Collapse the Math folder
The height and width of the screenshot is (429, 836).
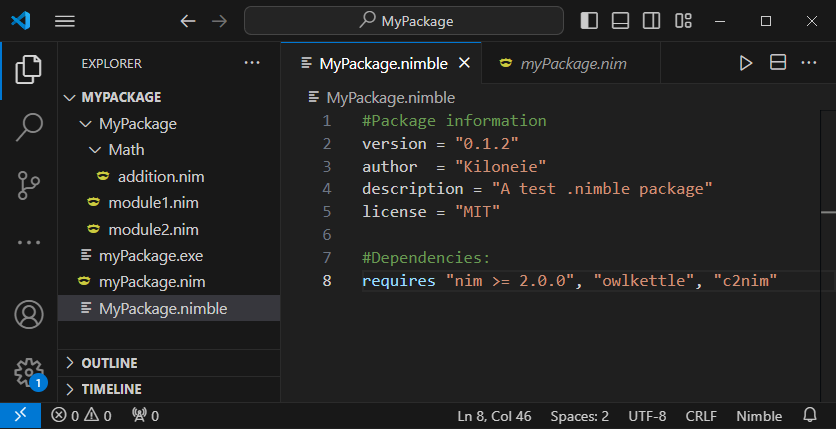pos(169,150)
